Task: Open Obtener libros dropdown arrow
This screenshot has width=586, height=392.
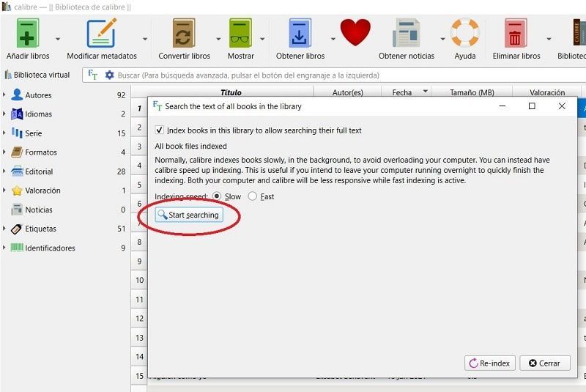Action: tap(333, 39)
